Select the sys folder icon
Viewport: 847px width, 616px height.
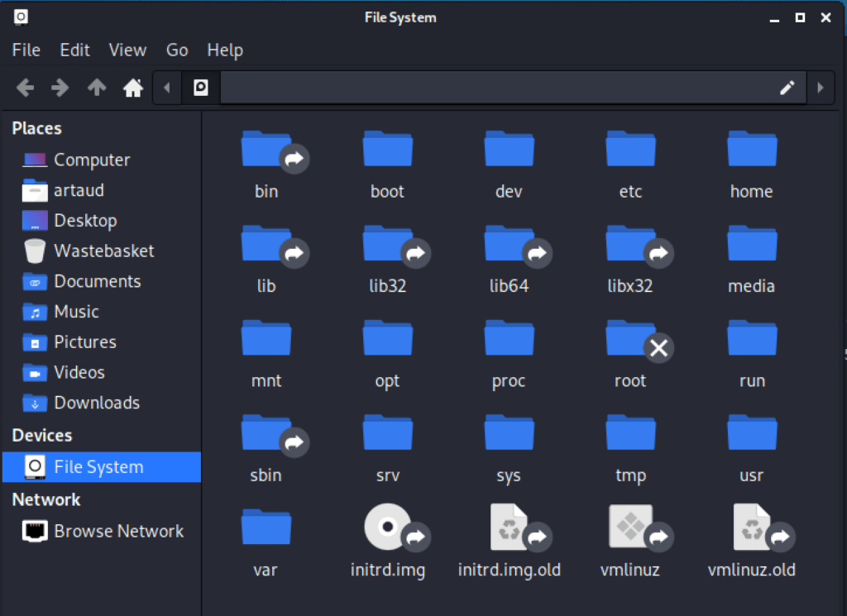tap(509, 432)
